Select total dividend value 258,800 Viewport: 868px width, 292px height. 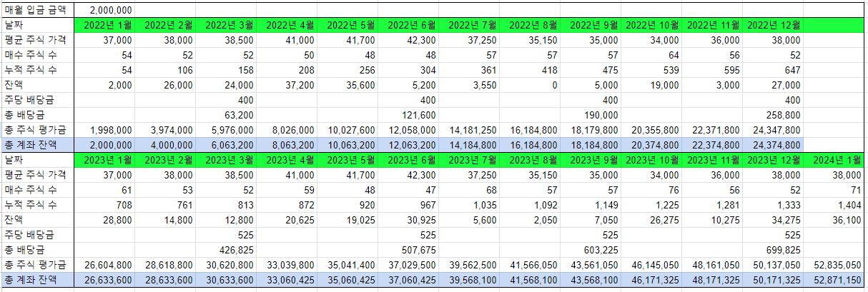773,115
